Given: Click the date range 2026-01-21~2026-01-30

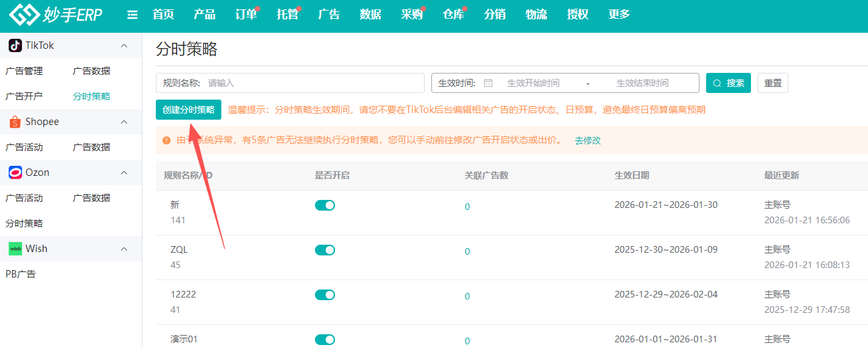Looking at the screenshot, I should [666, 205].
